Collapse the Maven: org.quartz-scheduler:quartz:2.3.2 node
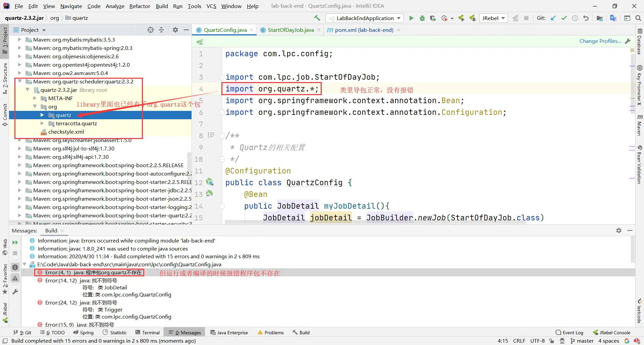This screenshot has width=644, height=345. pyautogui.click(x=20, y=81)
